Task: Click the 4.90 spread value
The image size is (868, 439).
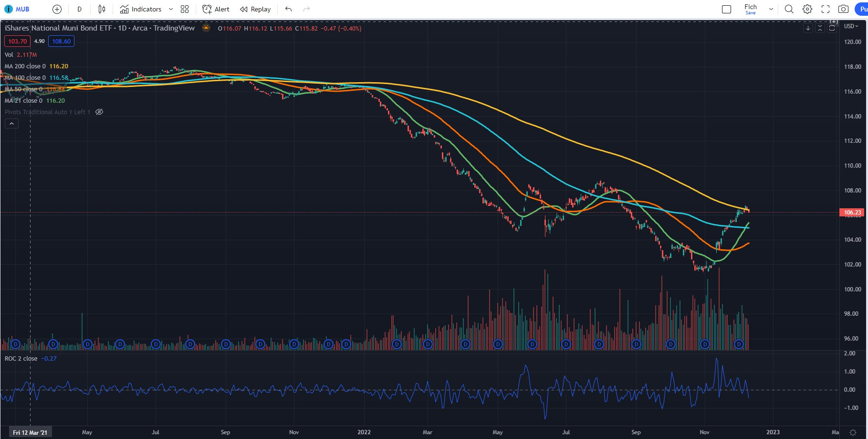Action: 40,42
